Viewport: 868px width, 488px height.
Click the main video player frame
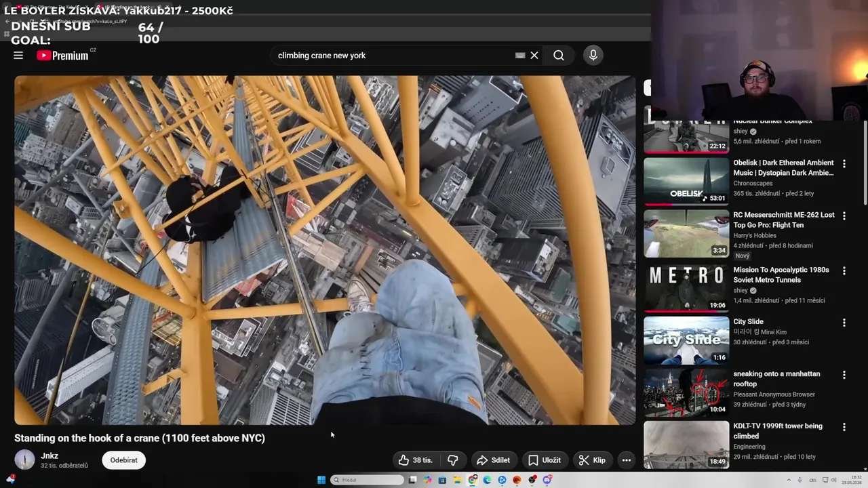click(325, 250)
